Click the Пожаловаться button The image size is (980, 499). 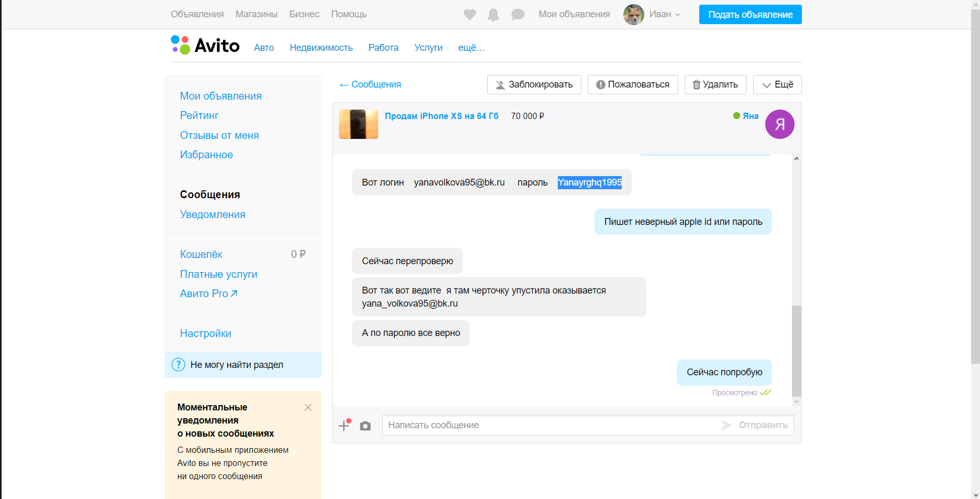pyautogui.click(x=633, y=84)
